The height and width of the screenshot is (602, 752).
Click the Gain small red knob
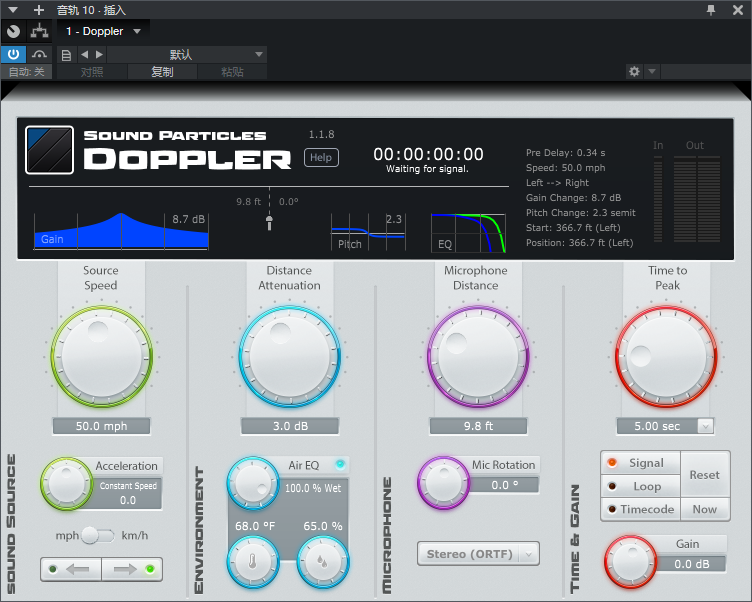pyautogui.click(x=630, y=562)
